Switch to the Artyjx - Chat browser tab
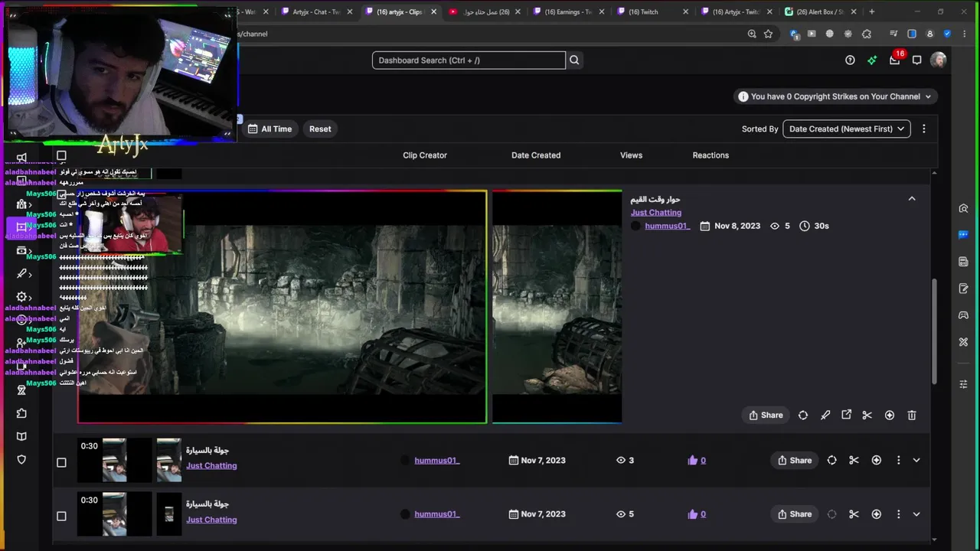Viewport: 980px width, 551px height. 317,11
